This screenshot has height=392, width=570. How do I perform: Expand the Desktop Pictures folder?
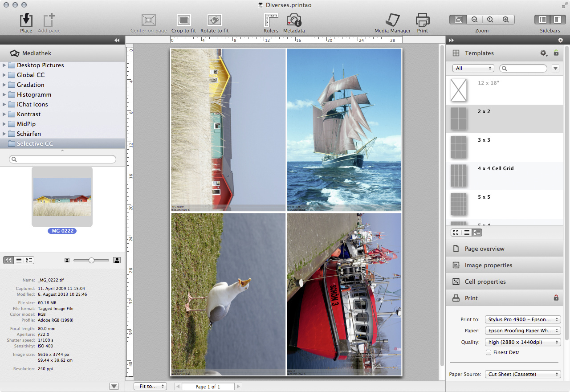(4, 65)
